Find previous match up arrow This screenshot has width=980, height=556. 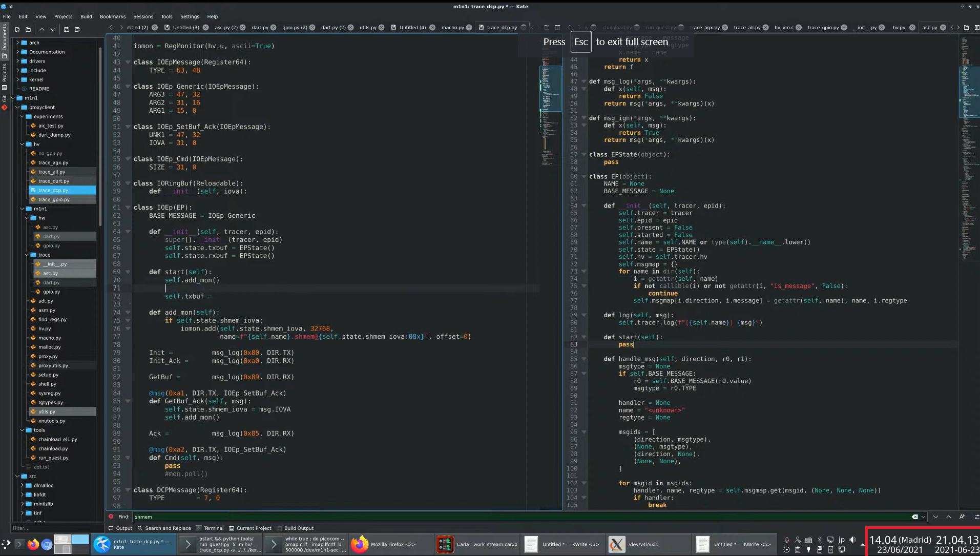(x=949, y=517)
